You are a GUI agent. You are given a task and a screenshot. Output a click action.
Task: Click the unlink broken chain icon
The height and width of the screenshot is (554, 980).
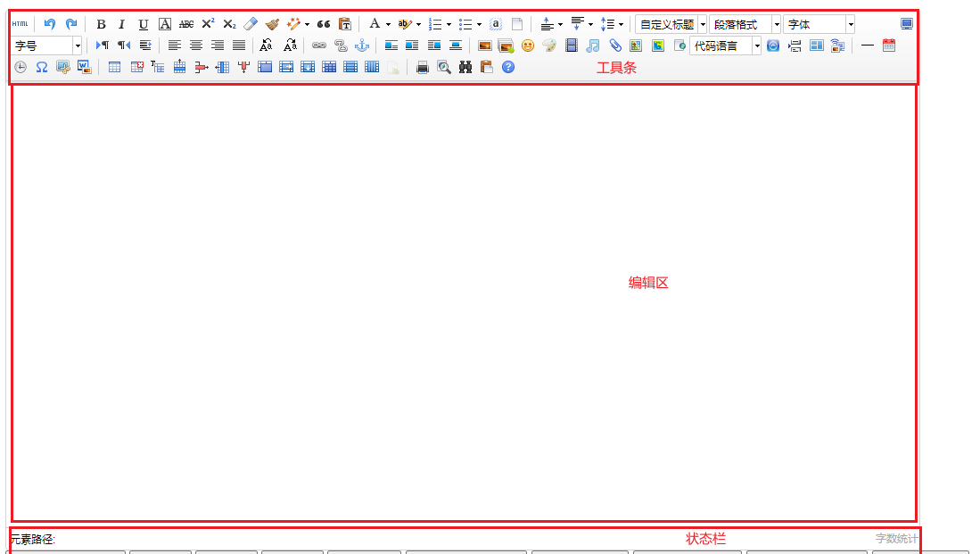[x=340, y=45]
